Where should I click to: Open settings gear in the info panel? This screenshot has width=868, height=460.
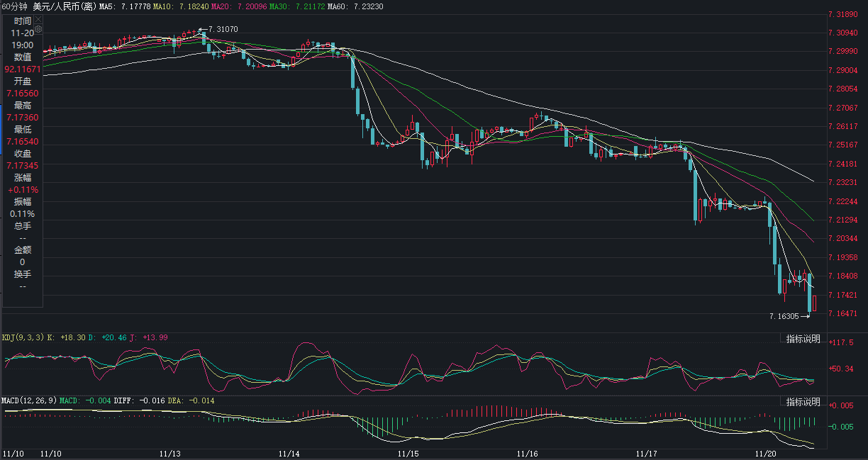point(38,30)
